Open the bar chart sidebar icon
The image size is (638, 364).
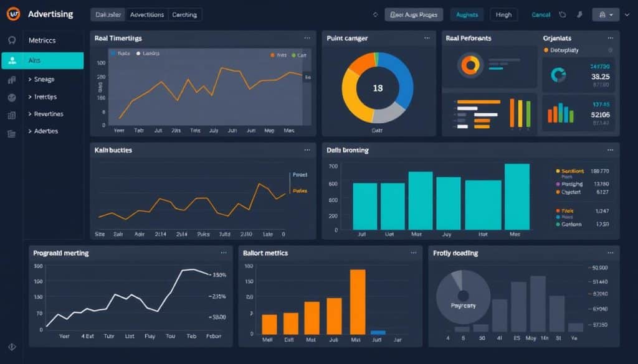pyautogui.click(x=12, y=80)
